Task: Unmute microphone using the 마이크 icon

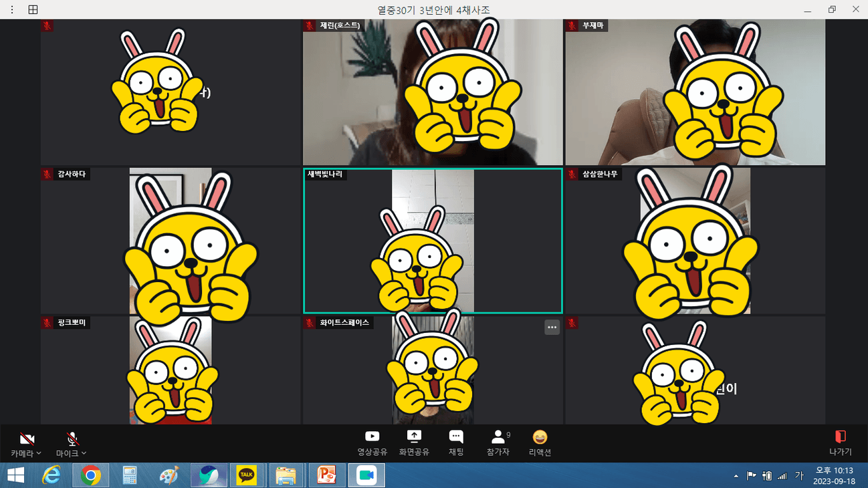Action: pyautogui.click(x=72, y=439)
